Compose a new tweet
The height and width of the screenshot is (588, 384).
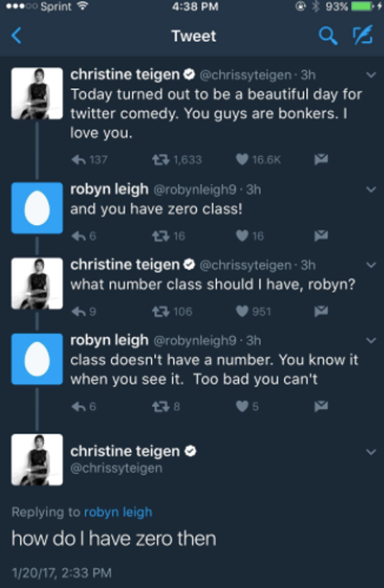362,36
